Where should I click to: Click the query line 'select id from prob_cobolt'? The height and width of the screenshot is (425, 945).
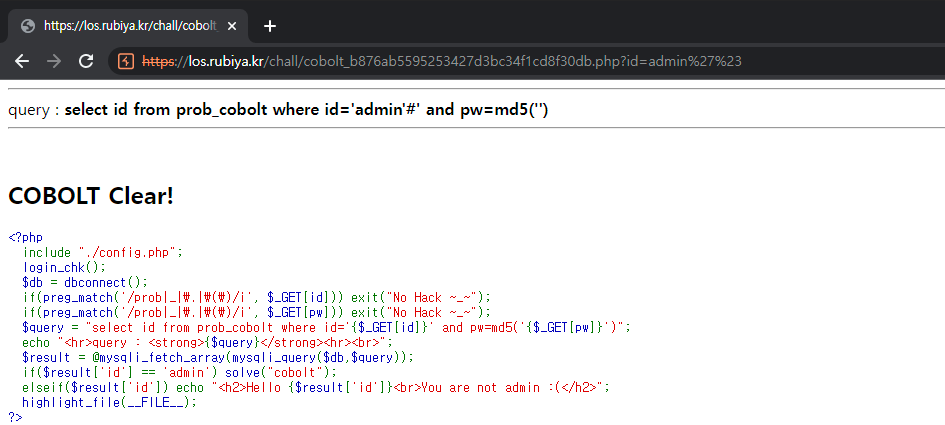click(x=278, y=110)
